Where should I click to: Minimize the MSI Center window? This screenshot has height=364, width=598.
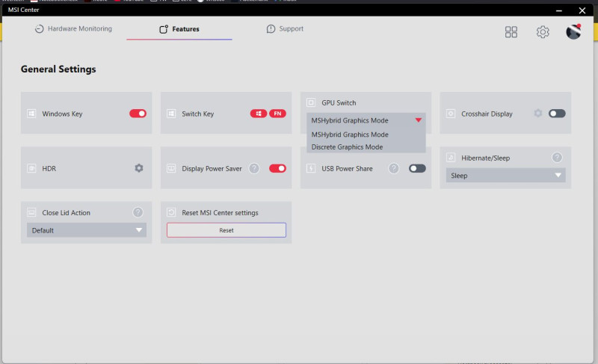click(558, 10)
